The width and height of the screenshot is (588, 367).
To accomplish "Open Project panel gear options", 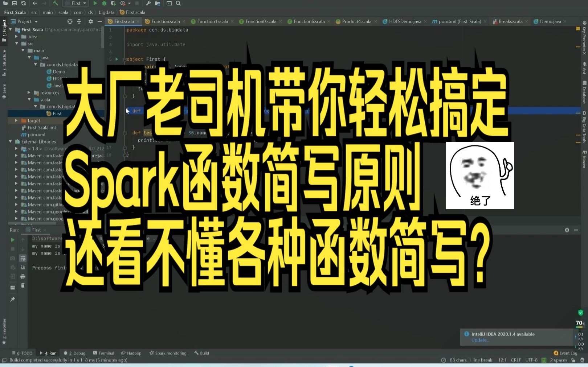I will coord(91,21).
